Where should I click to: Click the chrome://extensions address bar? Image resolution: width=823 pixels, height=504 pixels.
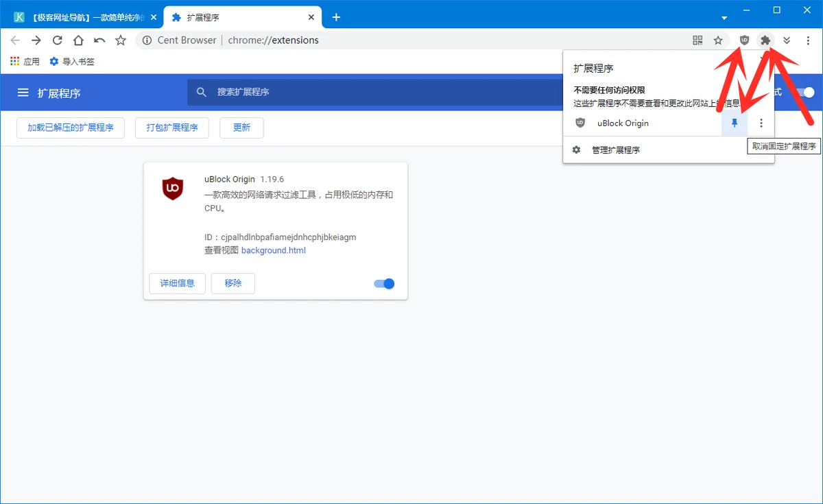[273, 40]
